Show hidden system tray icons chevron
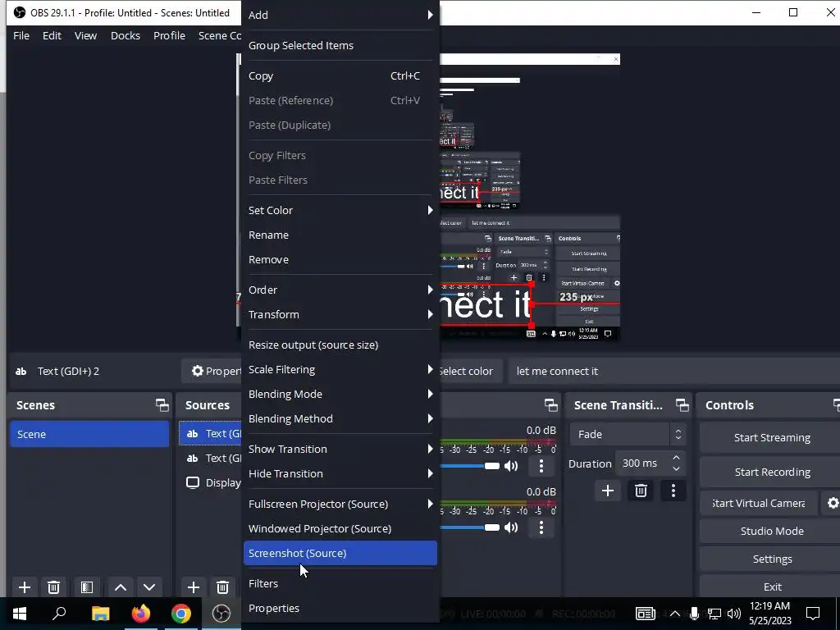Screen dimensions: 840x630 pos(675,614)
